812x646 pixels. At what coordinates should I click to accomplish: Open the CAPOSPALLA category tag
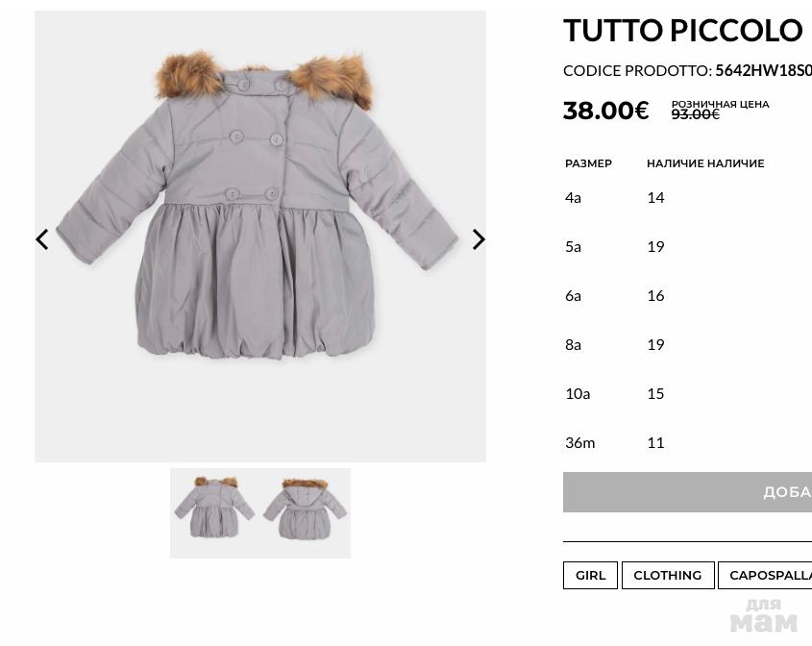click(765, 575)
